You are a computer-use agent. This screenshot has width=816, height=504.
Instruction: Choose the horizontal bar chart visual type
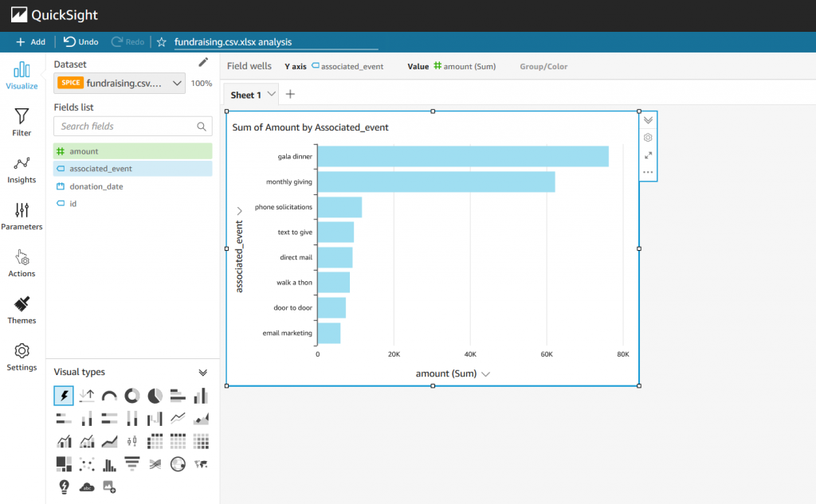(x=178, y=396)
